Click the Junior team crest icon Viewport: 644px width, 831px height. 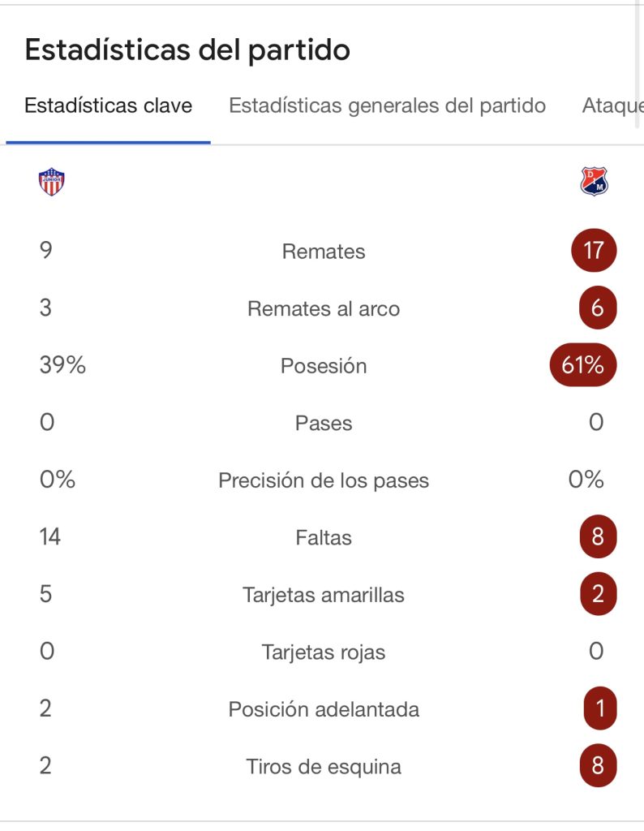52,182
